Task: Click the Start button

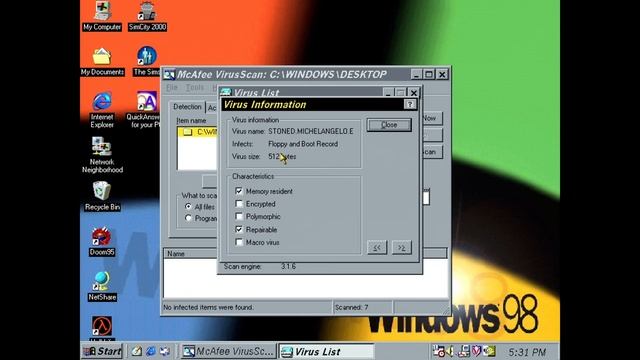Action: point(102,351)
